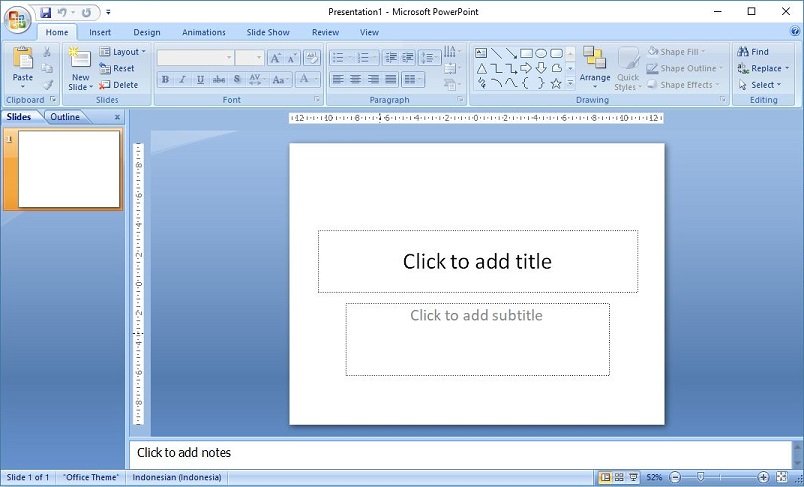Open the Insert ribbon tab
This screenshot has height=487, width=804.
pos(100,32)
